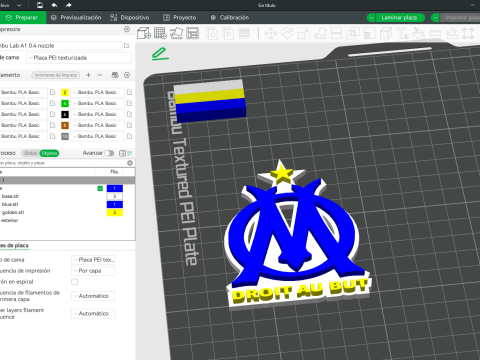This screenshot has width=480, height=360.
Task: Switch to the Calibración tab
Action: coord(230,18)
